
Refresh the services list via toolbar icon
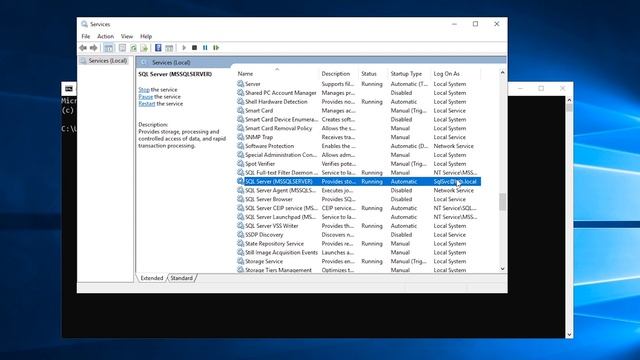point(133,48)
